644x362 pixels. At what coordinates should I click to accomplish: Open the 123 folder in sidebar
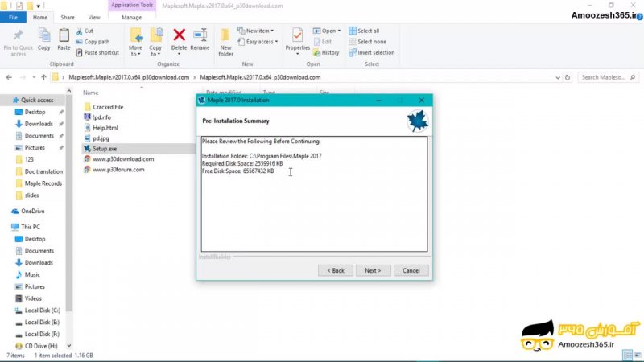point(25,159)
